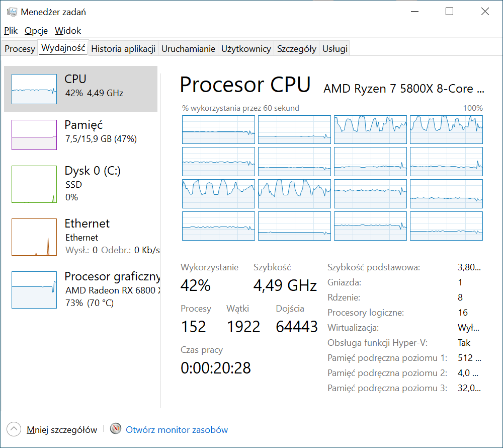The image size is (503, 448).
Task: Click the Czas pracy uptime value
Action: tap(215, 367)
